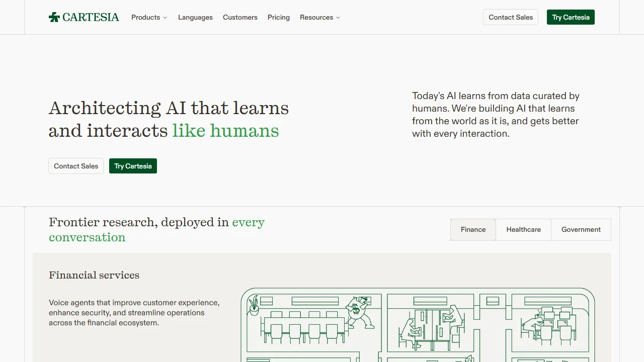The height and width of the screenshot is (362, 644).
Task: Select the Finance tab
Action: click(473, 230)
